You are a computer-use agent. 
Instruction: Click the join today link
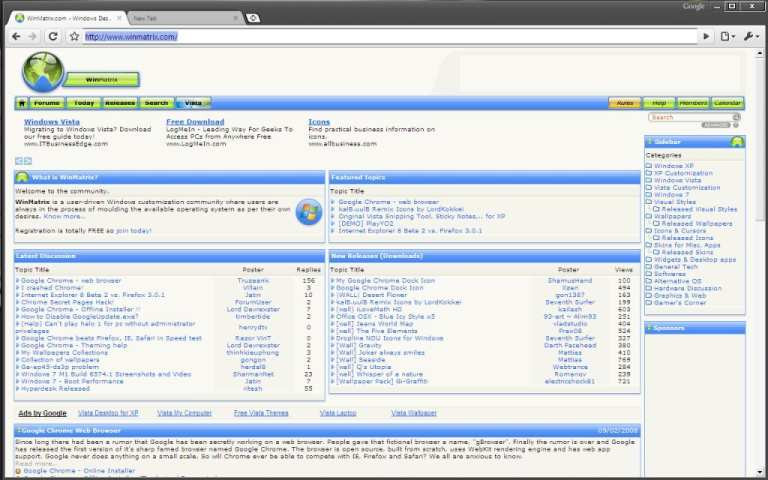[x=134, y=230]
